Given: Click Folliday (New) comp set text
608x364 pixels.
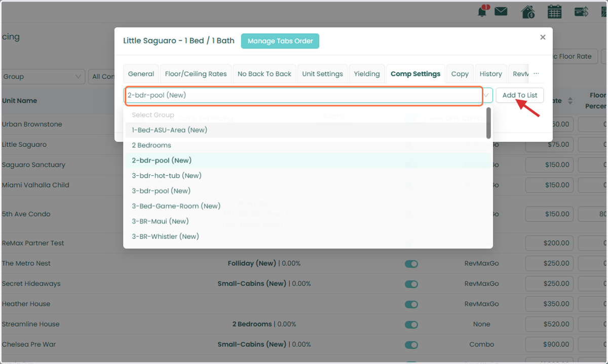Looking at the screenshot, I should 252,263.
